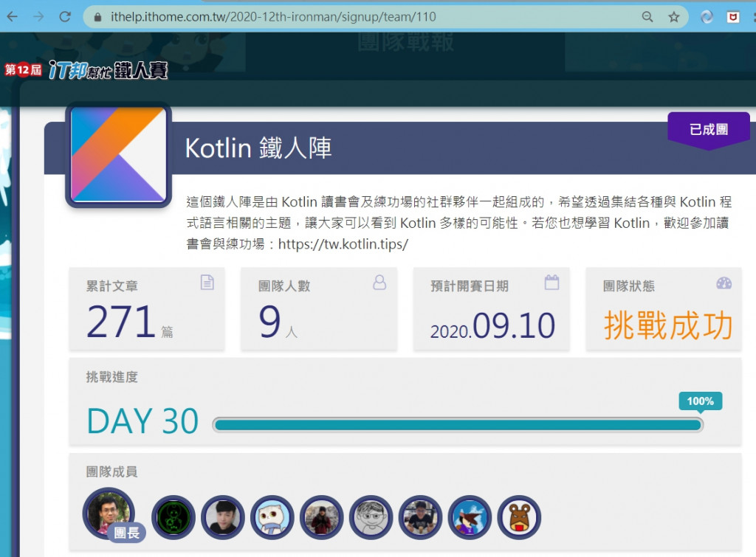Click the browser forward arrow

(38, 17)
